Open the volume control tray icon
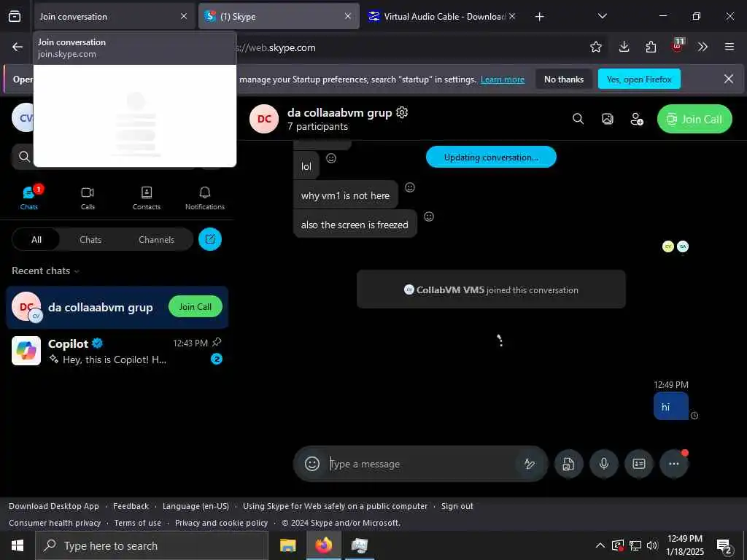 click(651, 545)
